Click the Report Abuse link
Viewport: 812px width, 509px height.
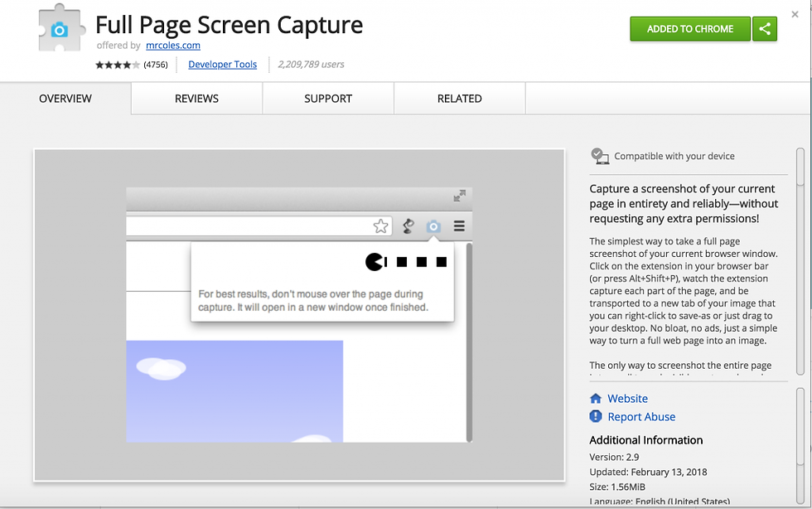coord(641,417)
